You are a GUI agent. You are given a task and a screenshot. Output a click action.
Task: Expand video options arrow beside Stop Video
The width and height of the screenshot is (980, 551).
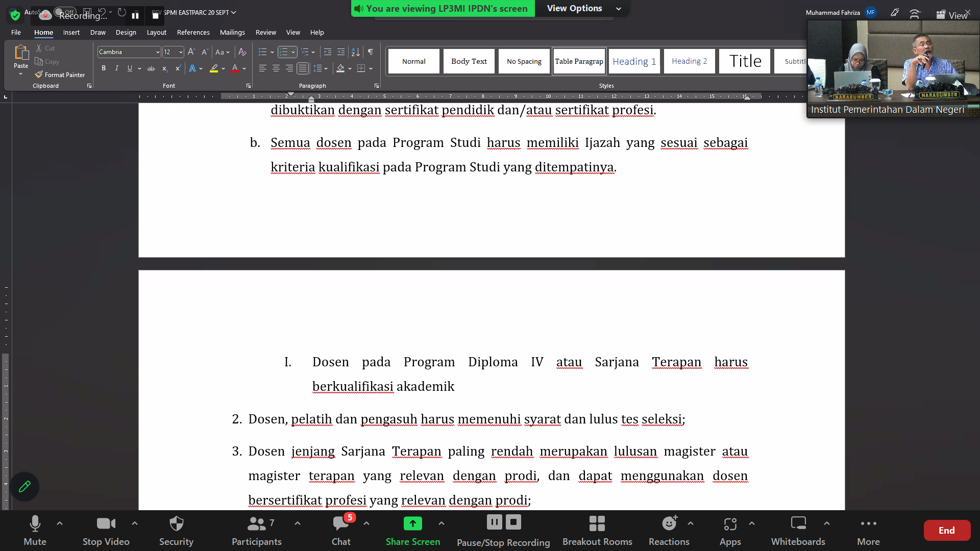tap(135, 523)
